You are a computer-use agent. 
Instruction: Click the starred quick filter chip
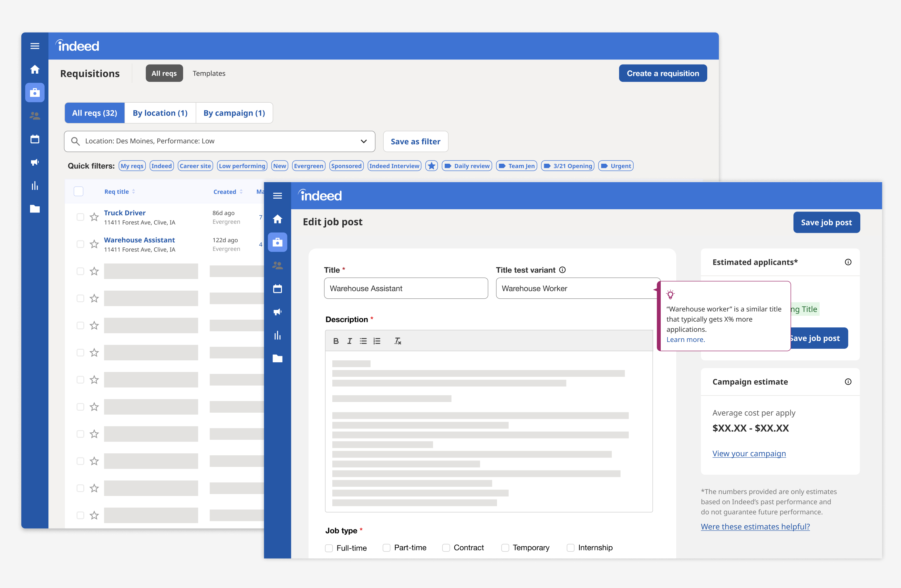[x=431, y=166]
